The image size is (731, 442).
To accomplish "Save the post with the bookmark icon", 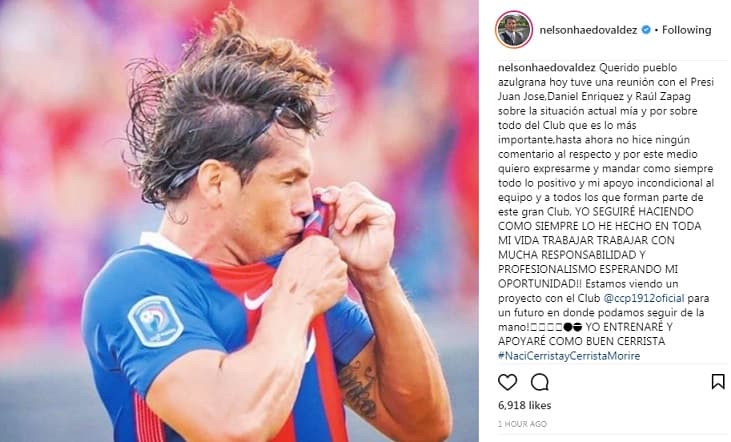I will tap(718, 382).
